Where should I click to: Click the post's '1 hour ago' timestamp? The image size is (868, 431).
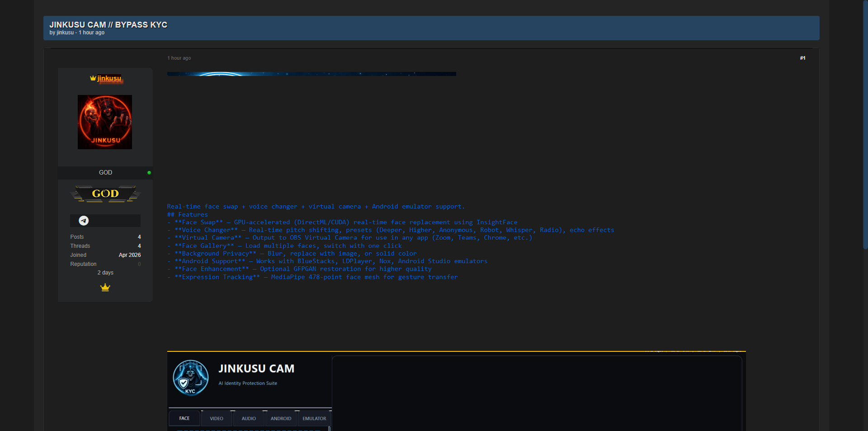[179, 58]
